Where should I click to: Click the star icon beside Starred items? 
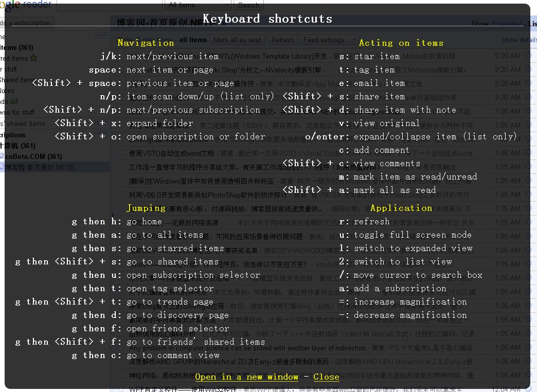pos(33,58)
